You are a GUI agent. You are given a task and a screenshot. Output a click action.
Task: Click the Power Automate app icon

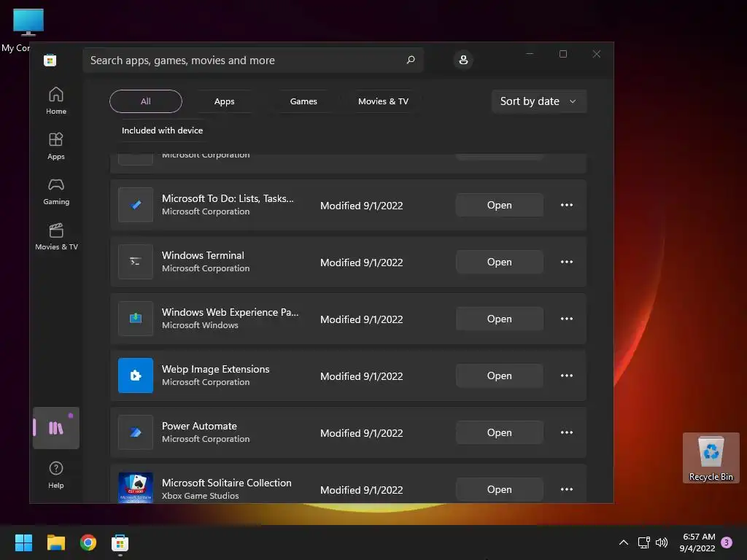tap(136, 432)
